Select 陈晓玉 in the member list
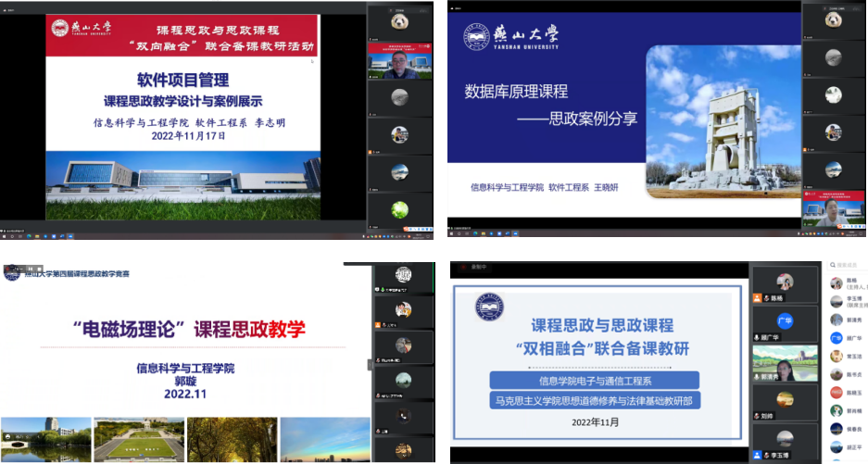The image size is (868, 464). coord(847,393)
